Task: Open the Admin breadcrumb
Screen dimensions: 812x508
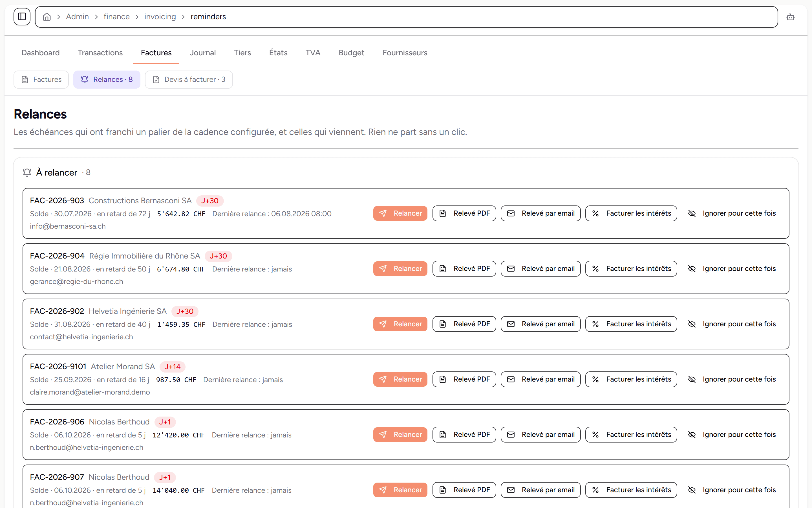Action: tap(77, 17)
